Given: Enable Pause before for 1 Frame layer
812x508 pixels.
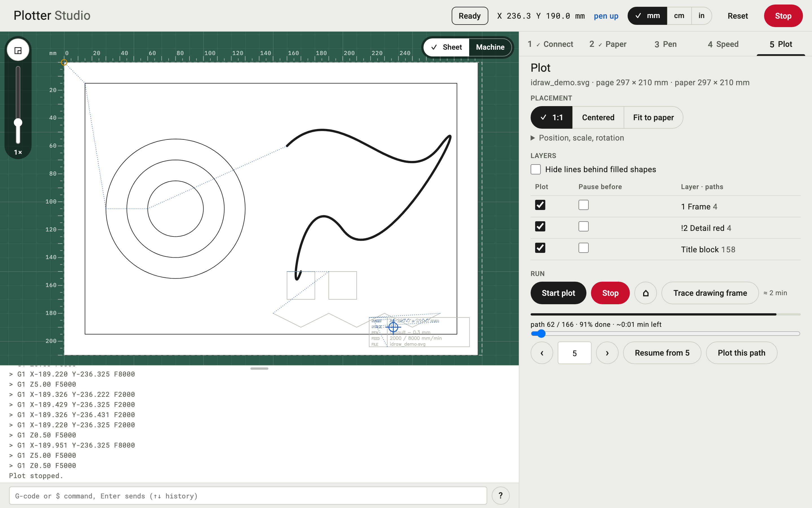Looking at the screenshot, I should click(584, 205).
